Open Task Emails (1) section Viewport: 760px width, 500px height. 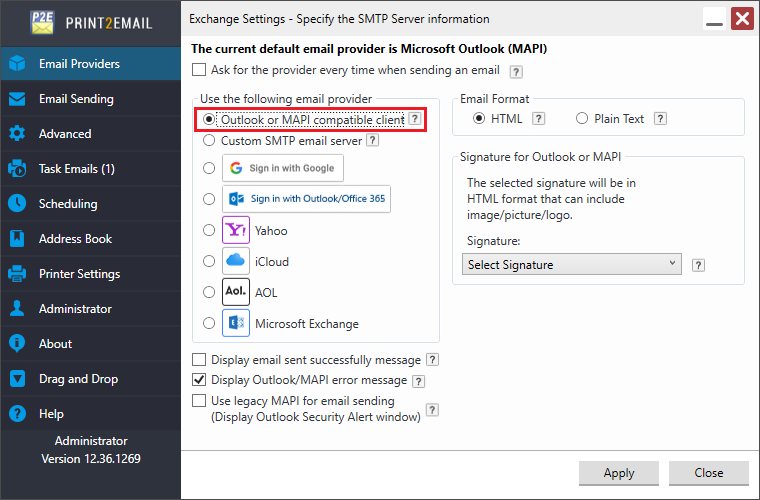[x=91, y=169]
